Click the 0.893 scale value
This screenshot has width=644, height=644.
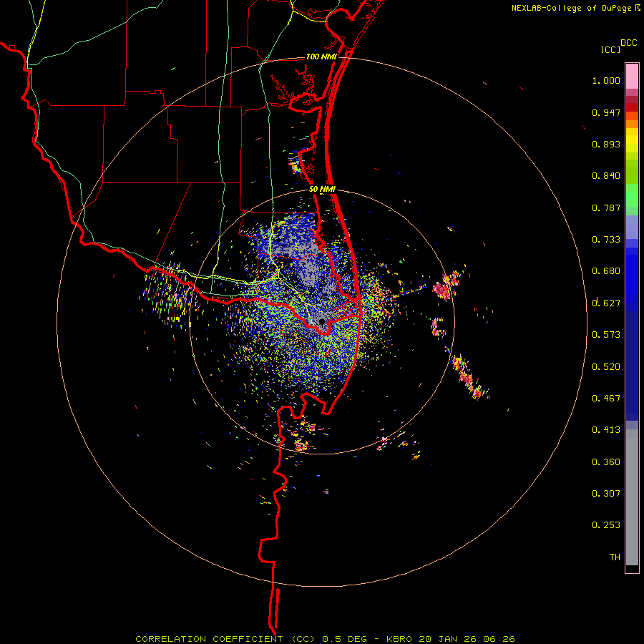[x=606, y=144]
